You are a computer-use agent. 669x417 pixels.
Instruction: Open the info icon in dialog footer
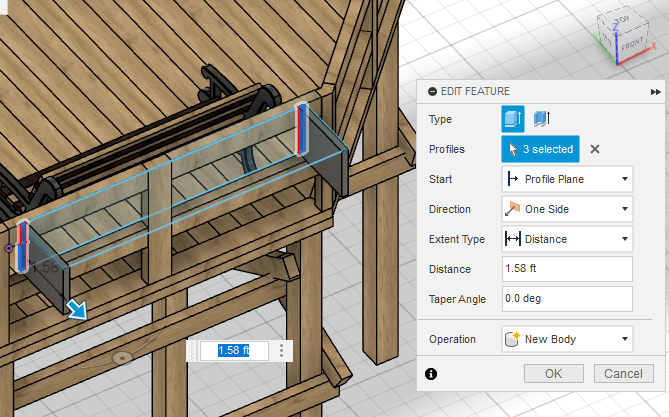click(x=431, y=374)
